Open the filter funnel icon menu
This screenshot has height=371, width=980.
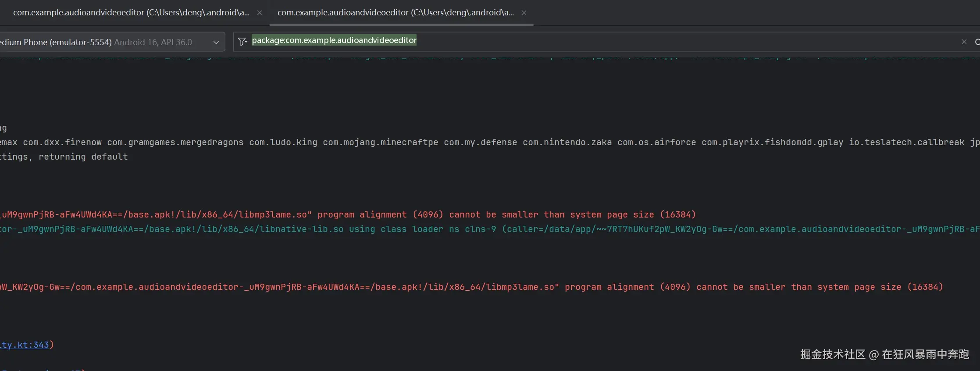coord(242,42)
